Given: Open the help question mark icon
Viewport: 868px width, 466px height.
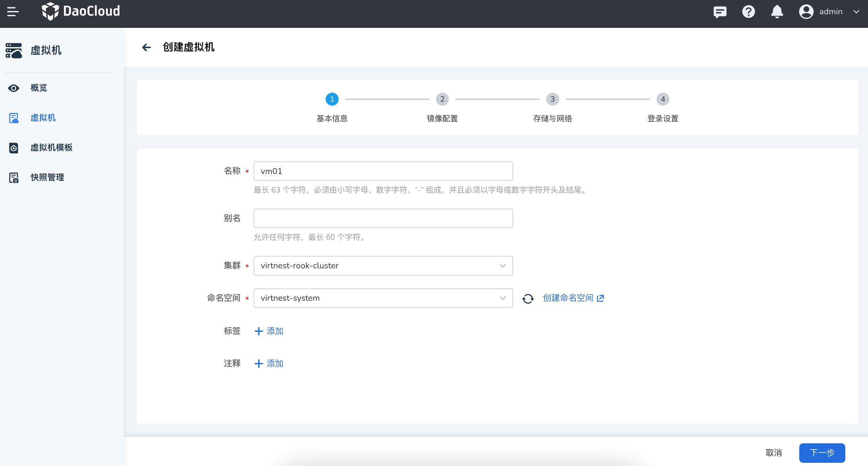Looking at the screenshot, I should 748,11.
